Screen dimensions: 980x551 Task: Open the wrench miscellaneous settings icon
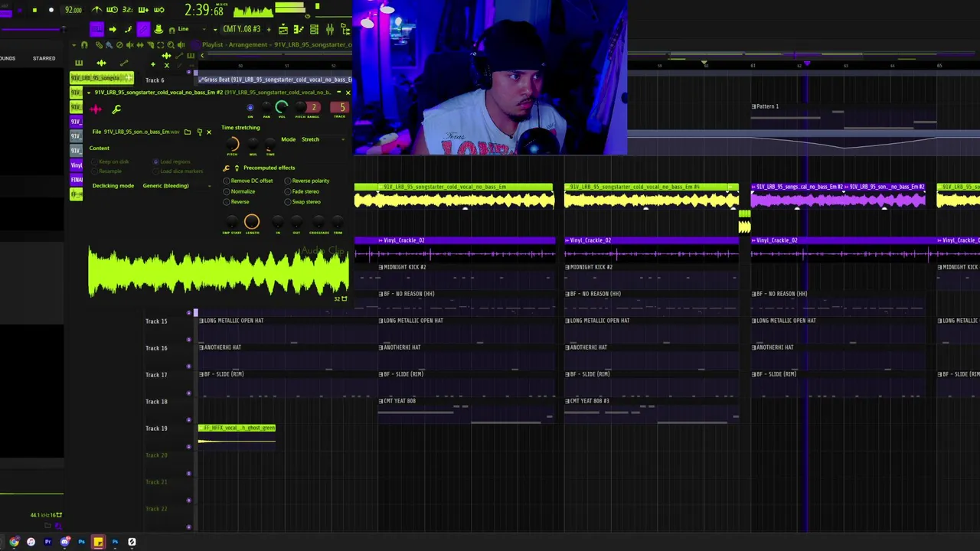(116, 109)
